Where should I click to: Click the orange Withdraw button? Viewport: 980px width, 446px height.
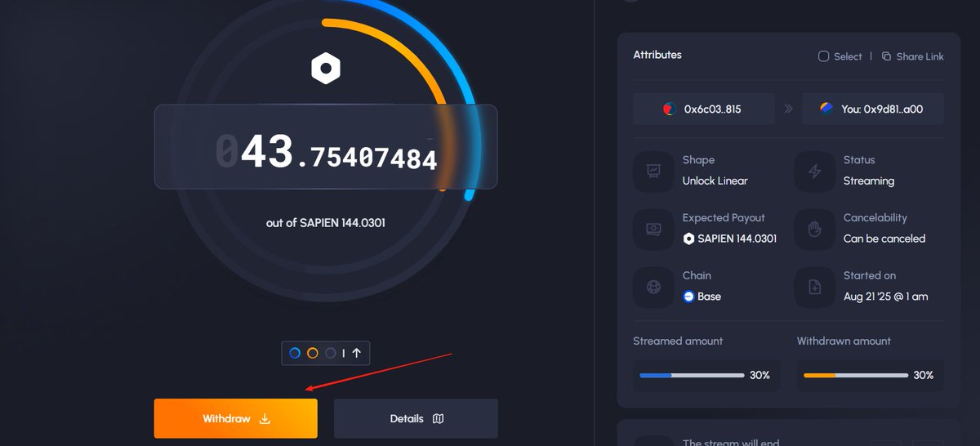coord(235,418)
